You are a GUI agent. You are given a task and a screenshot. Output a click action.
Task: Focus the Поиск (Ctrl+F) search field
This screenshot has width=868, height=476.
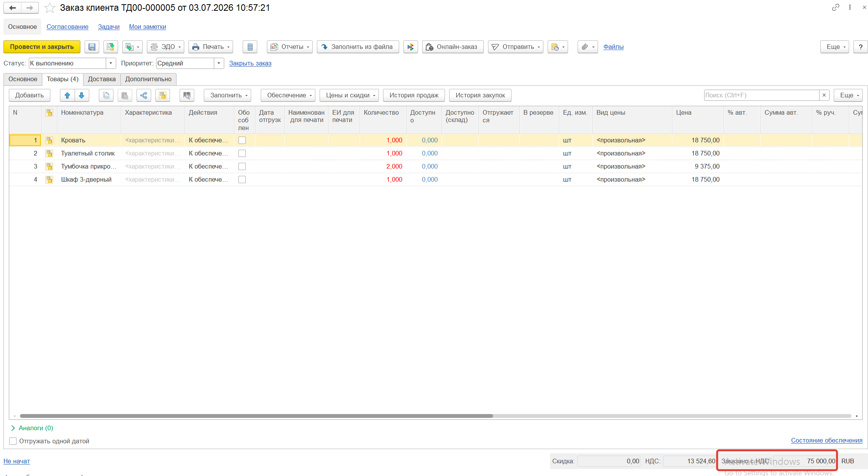[x=761, y=95]
